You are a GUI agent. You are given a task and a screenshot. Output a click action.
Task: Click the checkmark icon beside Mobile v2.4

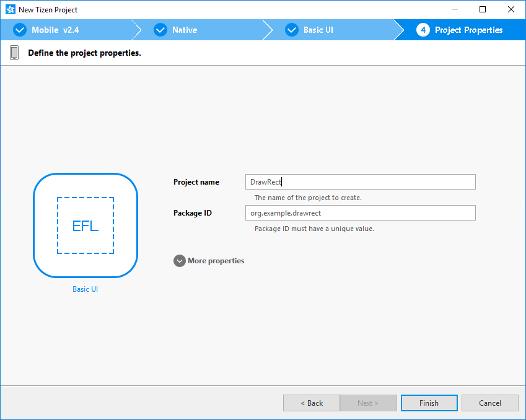[x=20, y=30]
